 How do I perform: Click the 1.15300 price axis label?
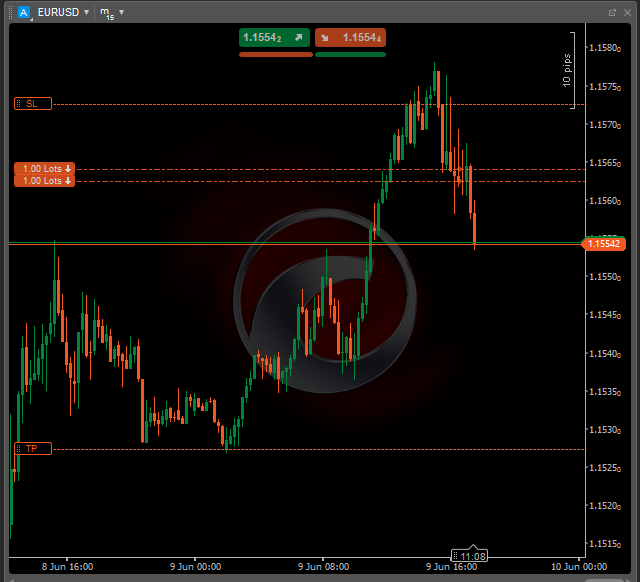pyautogui.click(x=605, y=429)
